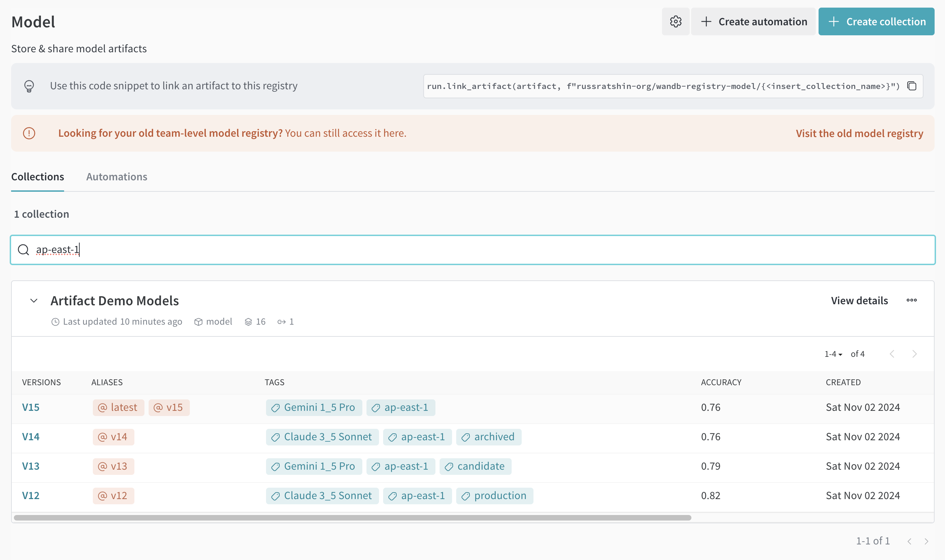The width and height of the screenshot is (945, 560).
Task: Copy the link_artifact code snippet
Action: (x=911, y=86)
